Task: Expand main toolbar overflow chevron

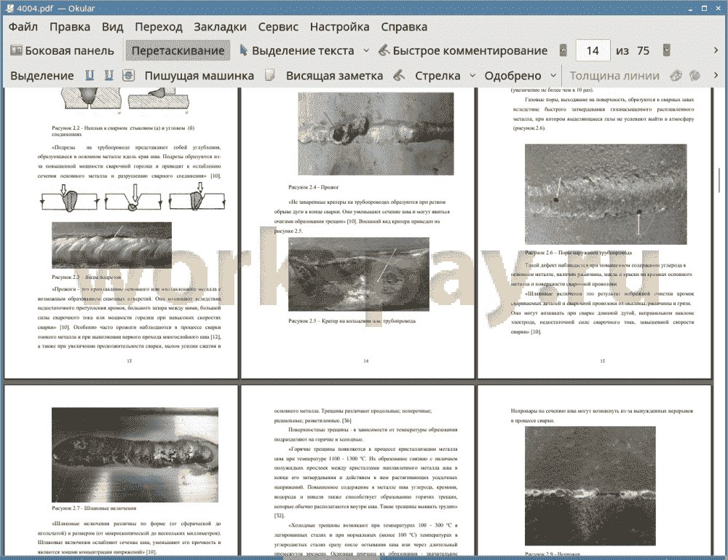Action: coord(716,50)
